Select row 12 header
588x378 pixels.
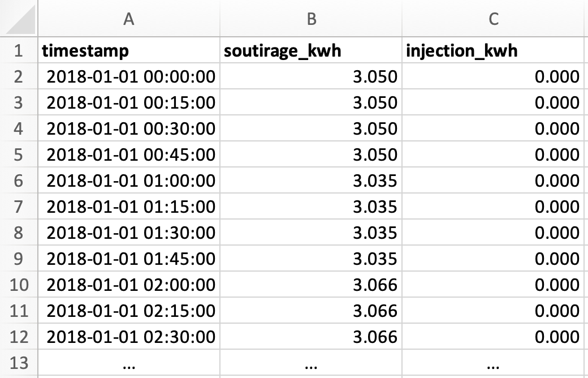click(19, 337)
